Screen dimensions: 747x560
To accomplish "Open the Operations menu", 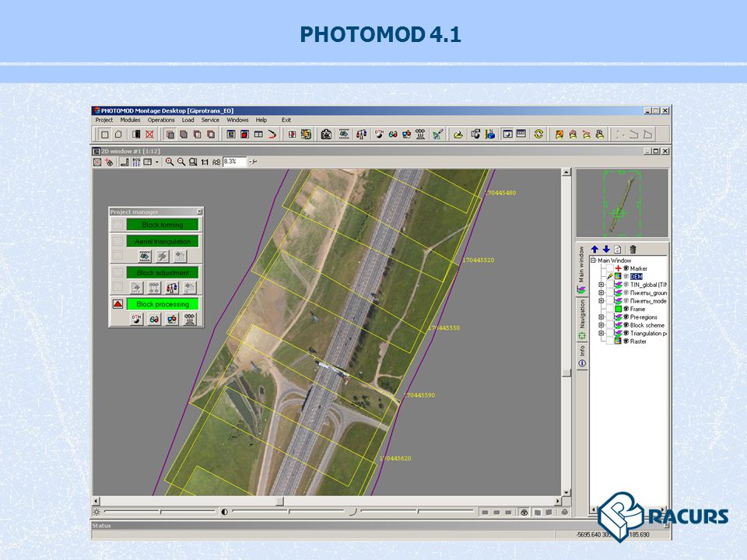I will coord(161,120).
